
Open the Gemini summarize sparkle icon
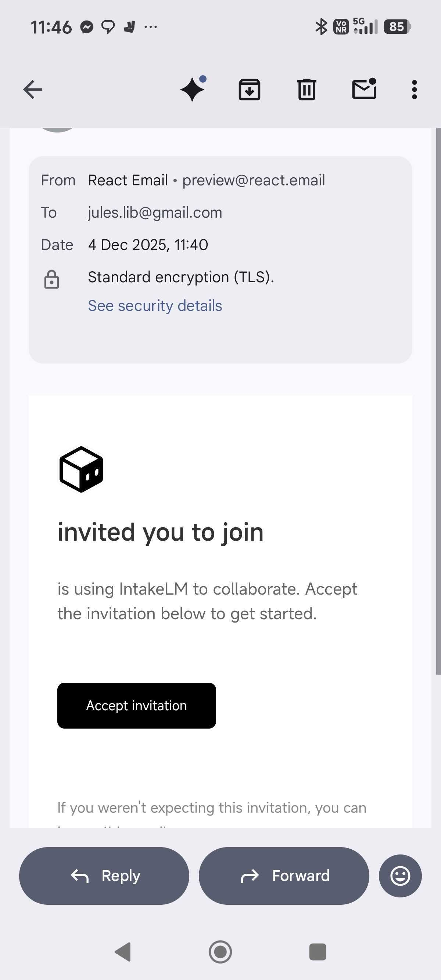193,90
